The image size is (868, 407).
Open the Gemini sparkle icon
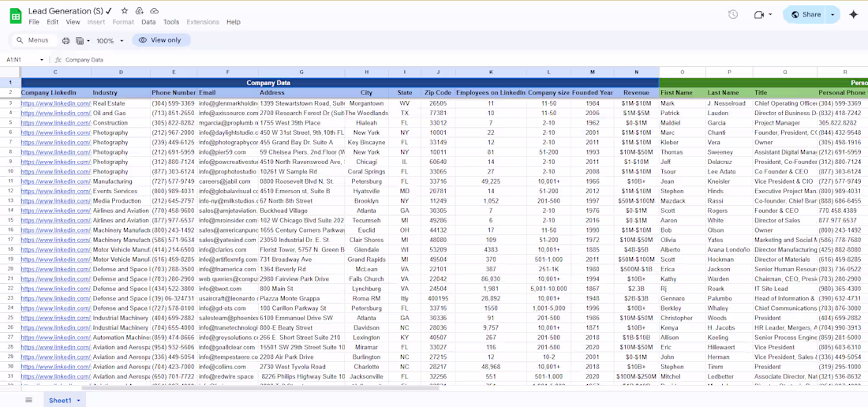click(854, 14)
